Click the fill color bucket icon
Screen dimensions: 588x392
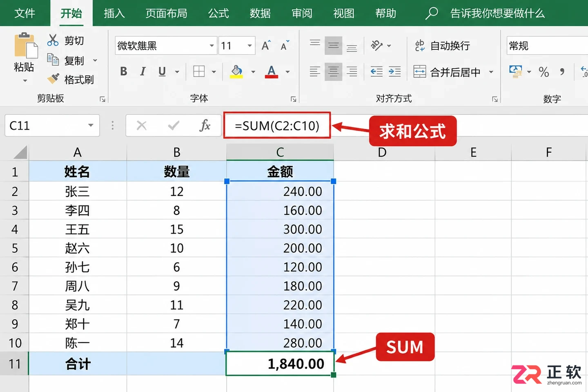pos(236,71)
